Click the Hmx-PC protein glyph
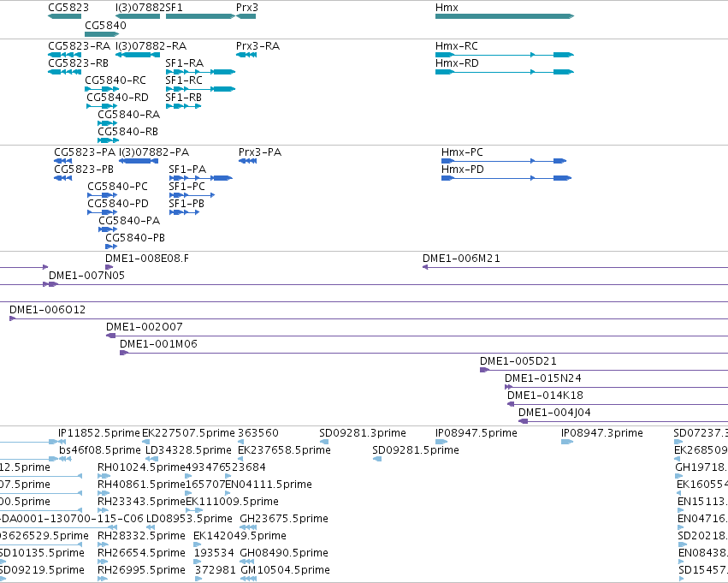 (504, 161)
